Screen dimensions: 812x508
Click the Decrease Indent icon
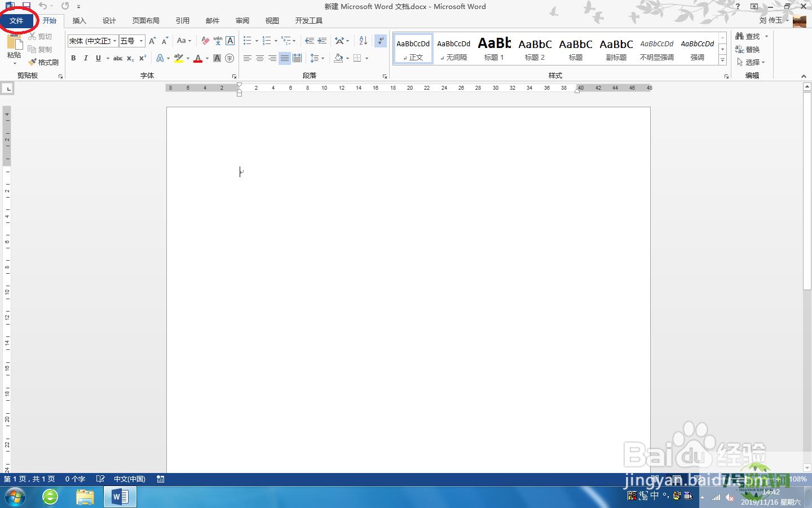[x=310, y=41]
